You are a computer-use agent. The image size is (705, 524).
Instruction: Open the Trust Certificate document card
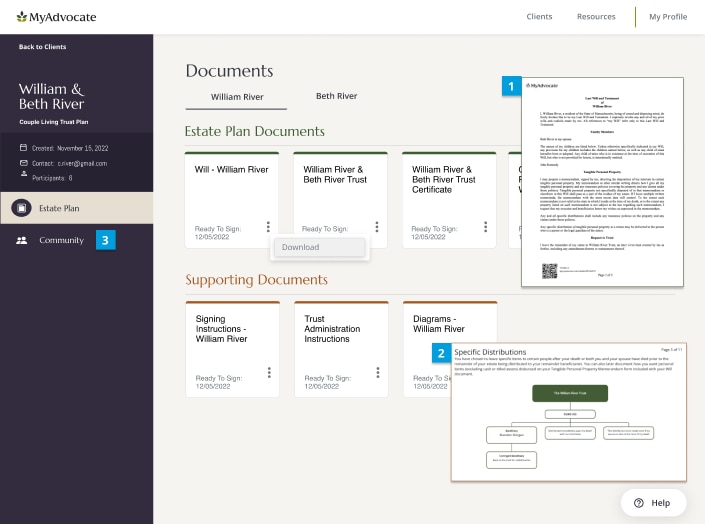[449, 200]
